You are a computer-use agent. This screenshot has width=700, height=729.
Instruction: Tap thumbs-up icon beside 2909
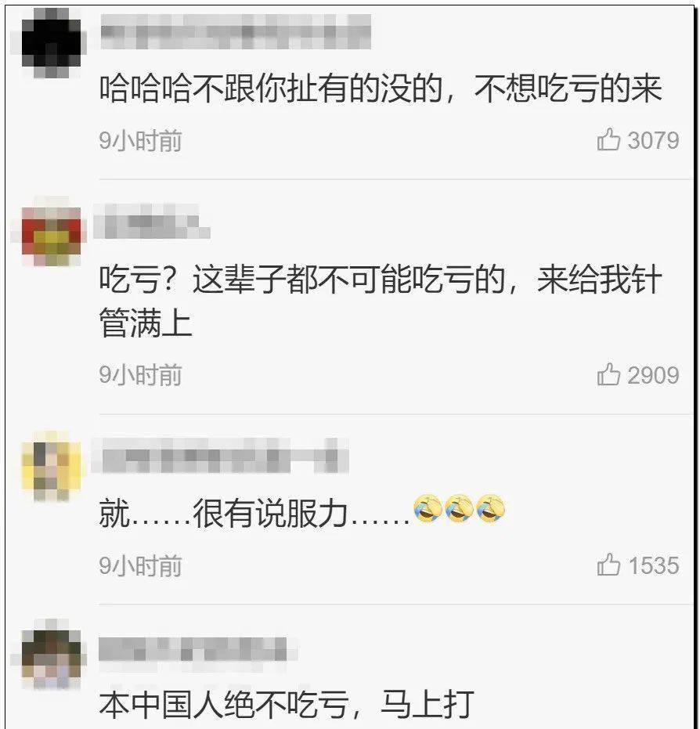pyautogui.click(x=608, y=375)
